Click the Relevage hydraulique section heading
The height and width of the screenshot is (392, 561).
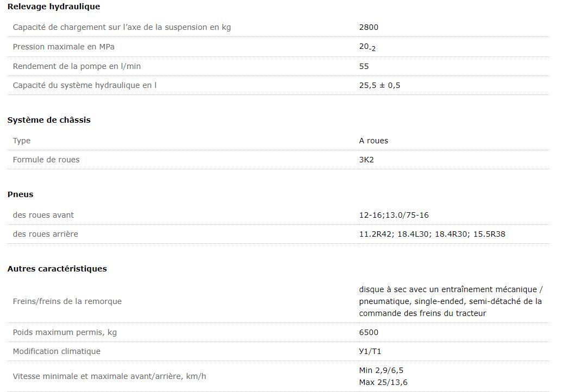coord(53,7)
